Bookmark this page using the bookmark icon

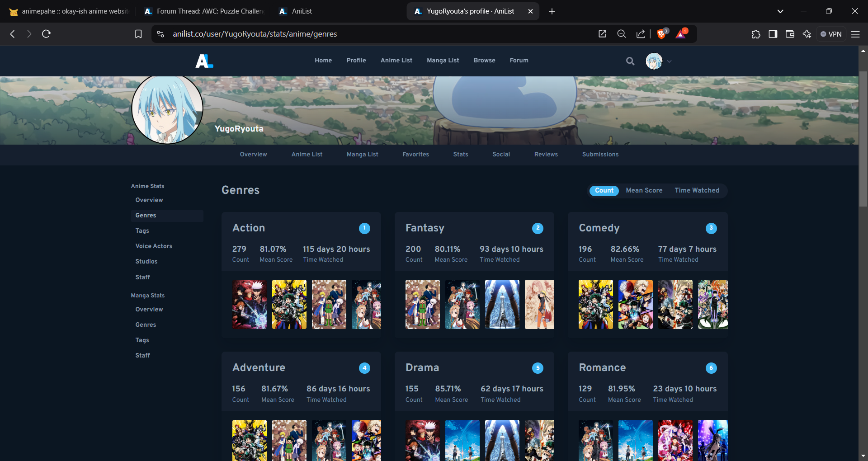(138, 34)
